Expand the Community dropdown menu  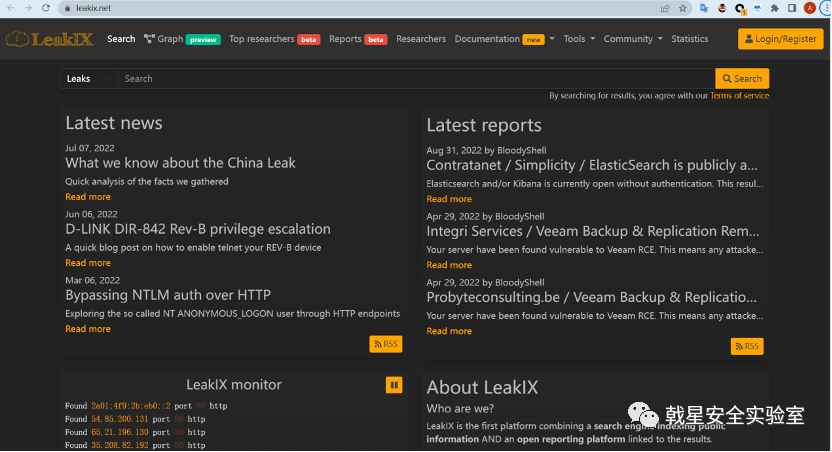point(633,39)
